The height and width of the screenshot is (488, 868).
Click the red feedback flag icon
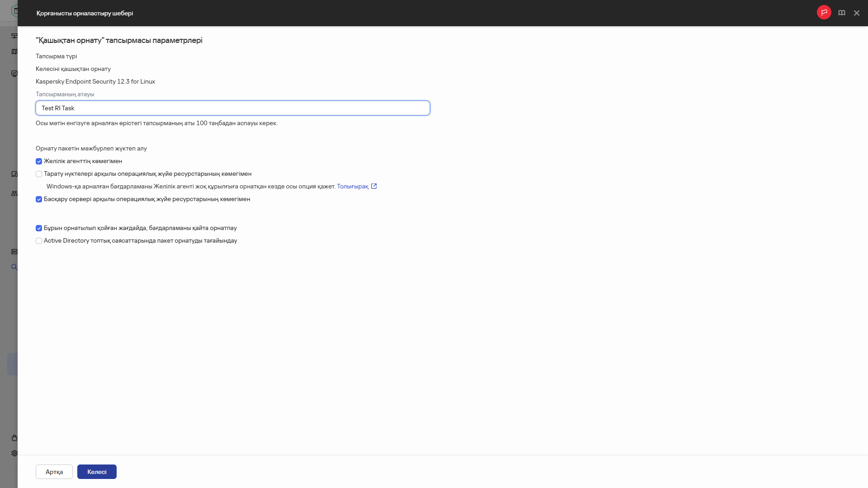(824, 13)
